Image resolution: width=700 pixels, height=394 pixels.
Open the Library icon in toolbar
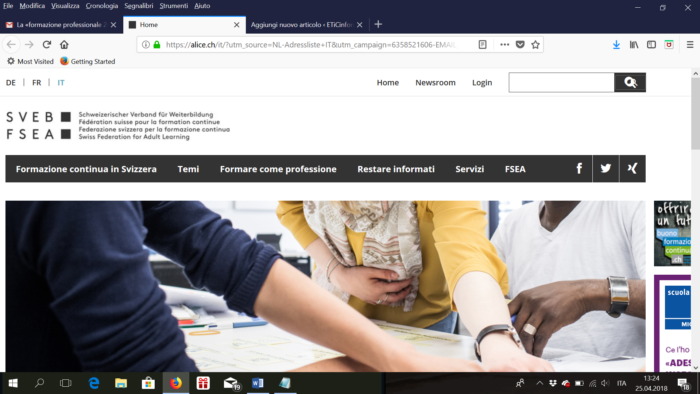(634, 45)
